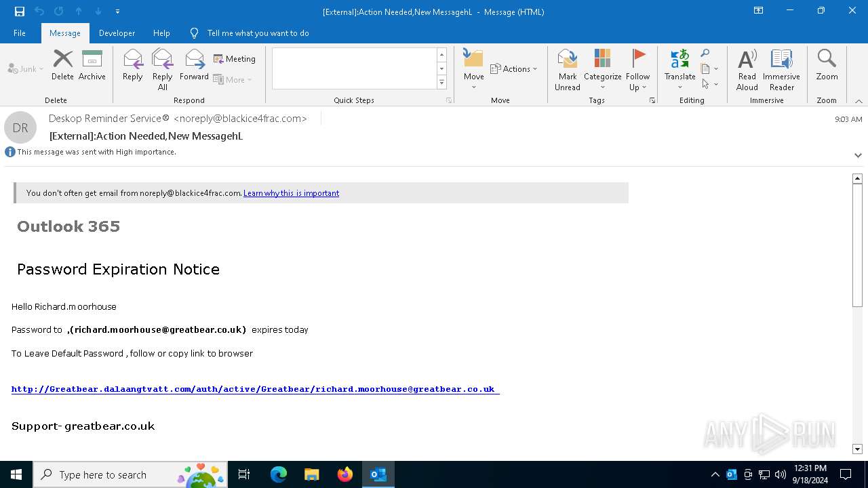Click the Outlook taskbar button
Image resolution: width=868 pixels, height=488 pixels.
(x=378, y=474)
